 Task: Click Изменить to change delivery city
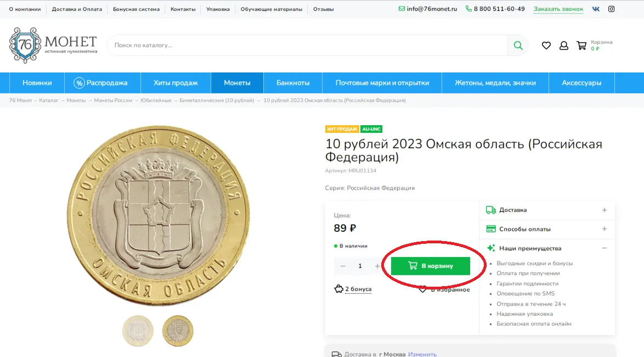[422, 354]
